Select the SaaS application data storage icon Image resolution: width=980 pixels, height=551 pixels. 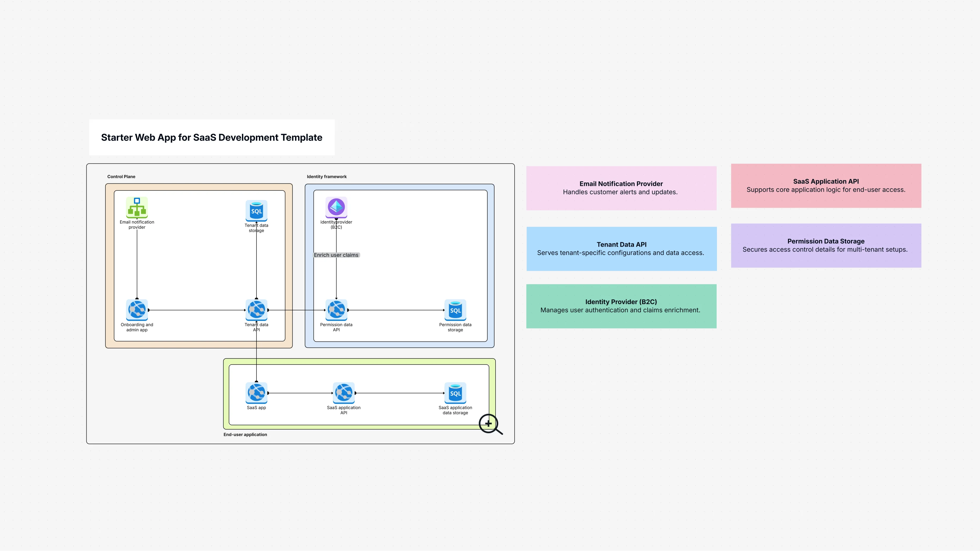coord(455,393)
